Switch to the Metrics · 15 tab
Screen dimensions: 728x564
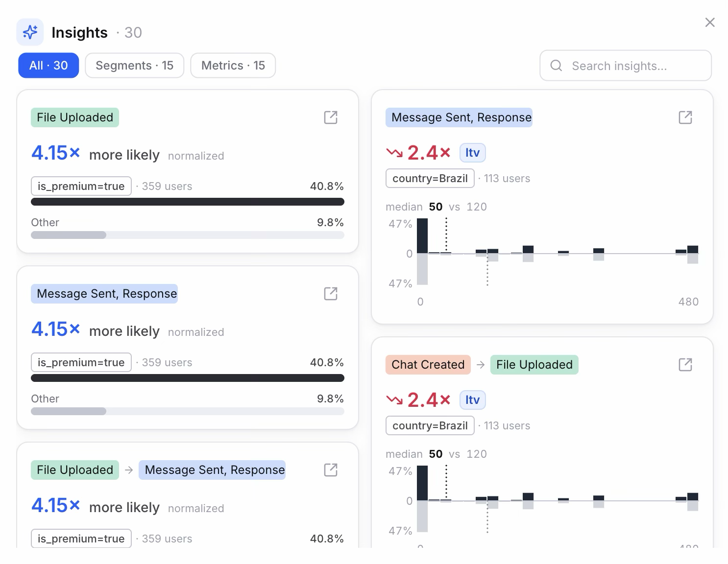(x=233, y=66)
